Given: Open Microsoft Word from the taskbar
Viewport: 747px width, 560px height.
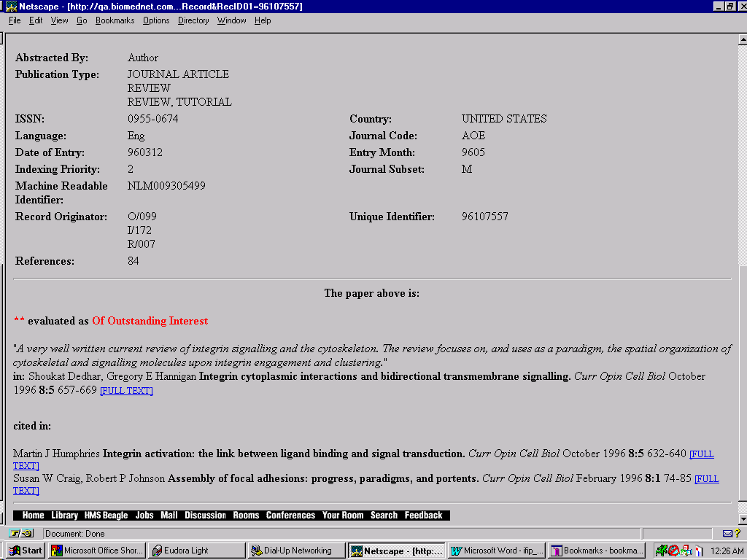Looking at the screenshot, I should [x=495, y=551].
